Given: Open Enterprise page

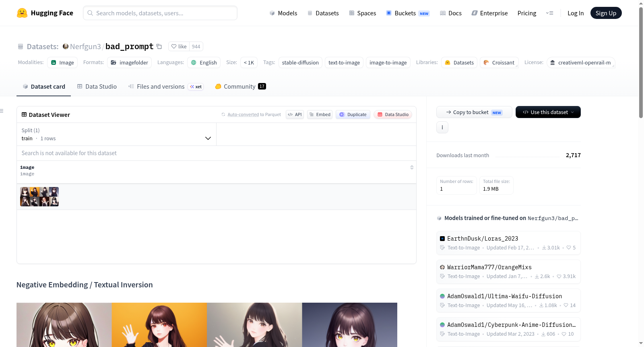Looking at the screenshot, I should (489, 13).
